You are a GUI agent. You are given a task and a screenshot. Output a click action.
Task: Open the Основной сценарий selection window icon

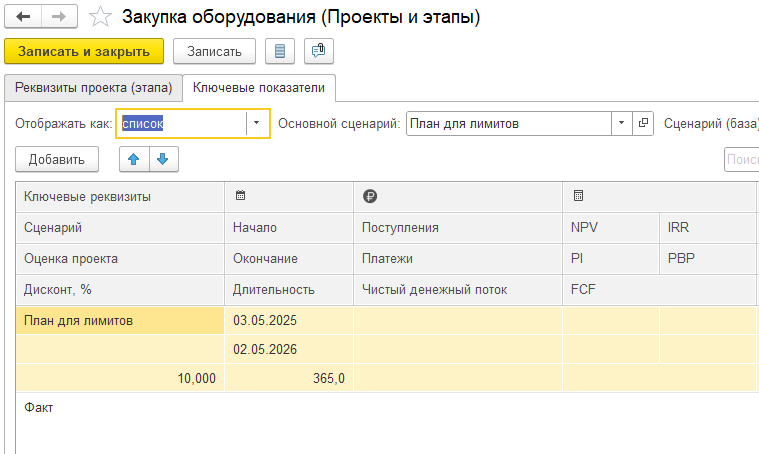click(x=643, y=123)
